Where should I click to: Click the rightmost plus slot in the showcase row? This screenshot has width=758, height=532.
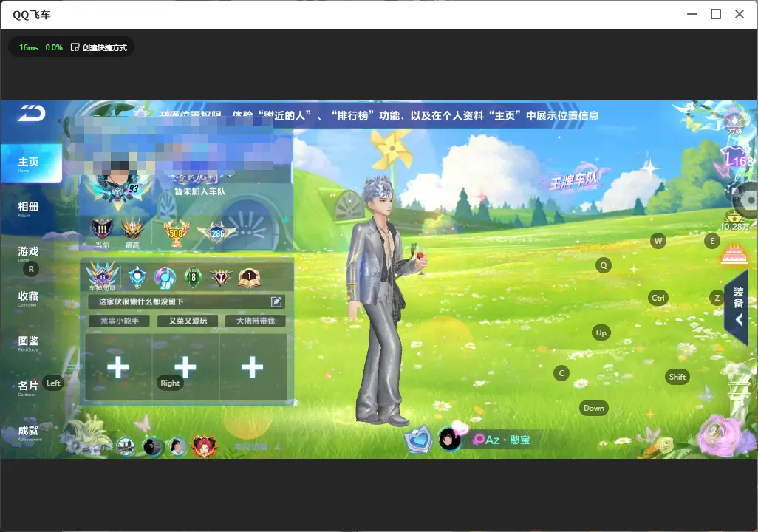[253, 367]
